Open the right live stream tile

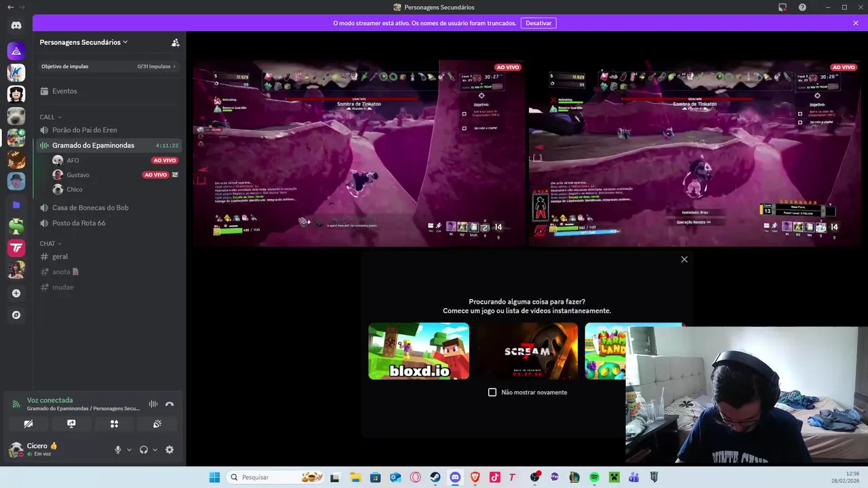(x=694, y=153)
